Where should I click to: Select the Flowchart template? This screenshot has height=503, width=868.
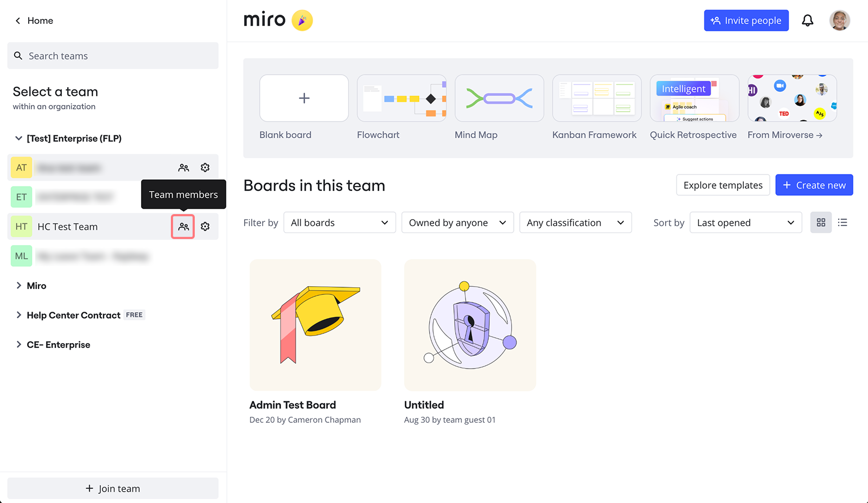tap(401, 98)
